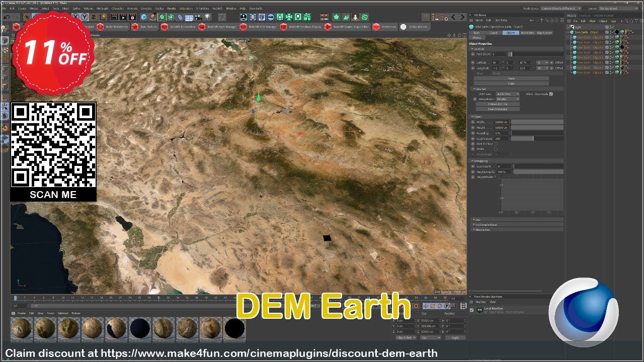This screenshot has height=362, width=644.
Task: Click the blue arrow DEM Earth icon
Action: (271, 17)
